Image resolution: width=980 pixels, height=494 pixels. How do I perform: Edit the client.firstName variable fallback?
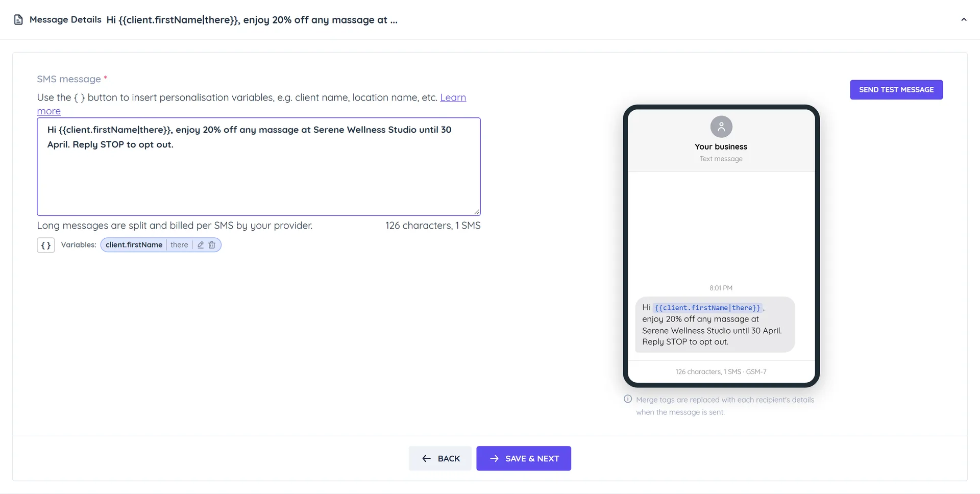click(201, 245)
